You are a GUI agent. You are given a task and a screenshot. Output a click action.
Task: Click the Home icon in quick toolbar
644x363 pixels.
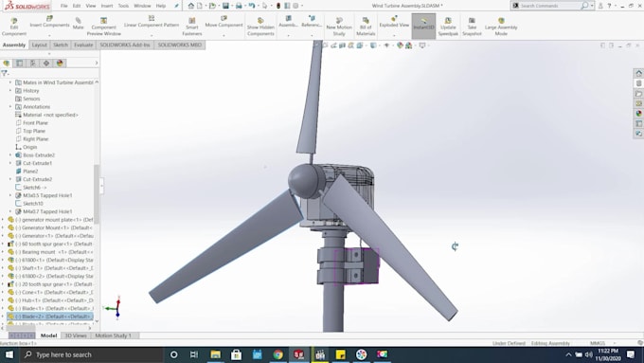pyautogui.click(x=191, y=6)
